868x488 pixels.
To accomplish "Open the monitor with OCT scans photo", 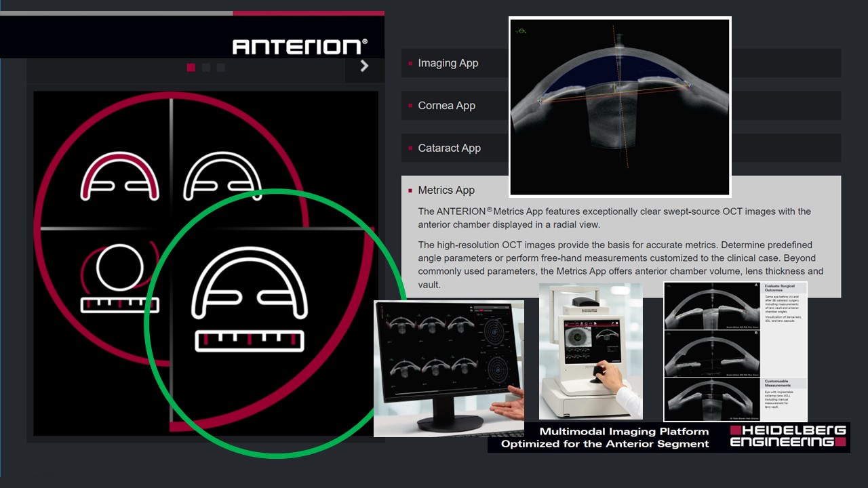I will pos(449,369).
